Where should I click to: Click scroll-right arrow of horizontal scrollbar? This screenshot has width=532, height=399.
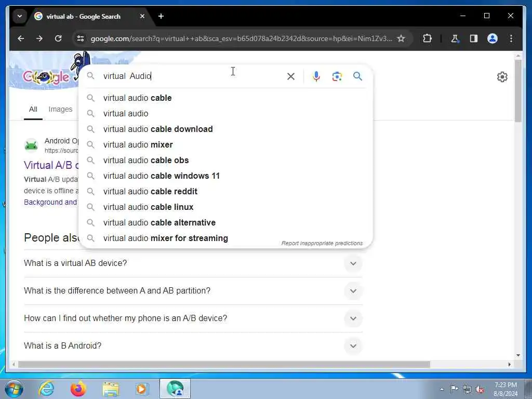pos(509,364)
